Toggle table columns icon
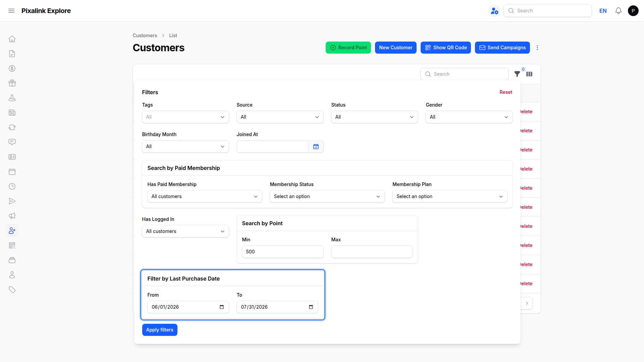644x362 pixels. pyautogui.click(x=529, y=74)
